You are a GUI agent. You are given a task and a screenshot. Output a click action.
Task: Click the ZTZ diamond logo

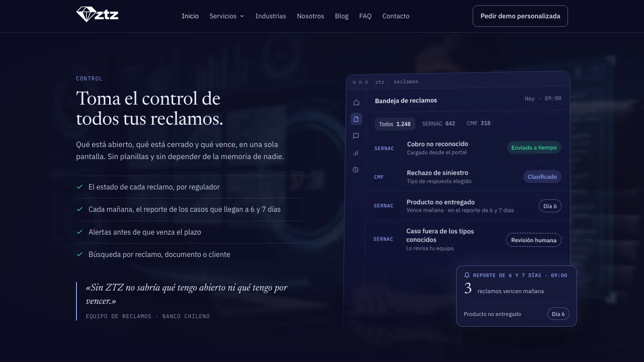pyautogui.click(x=97, y=14)
